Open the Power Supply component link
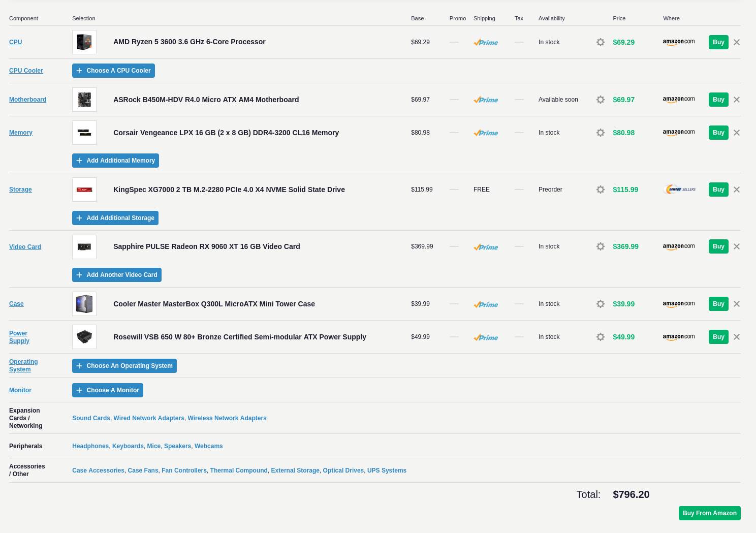Screen dimensions: 756x533 point(19,337)
